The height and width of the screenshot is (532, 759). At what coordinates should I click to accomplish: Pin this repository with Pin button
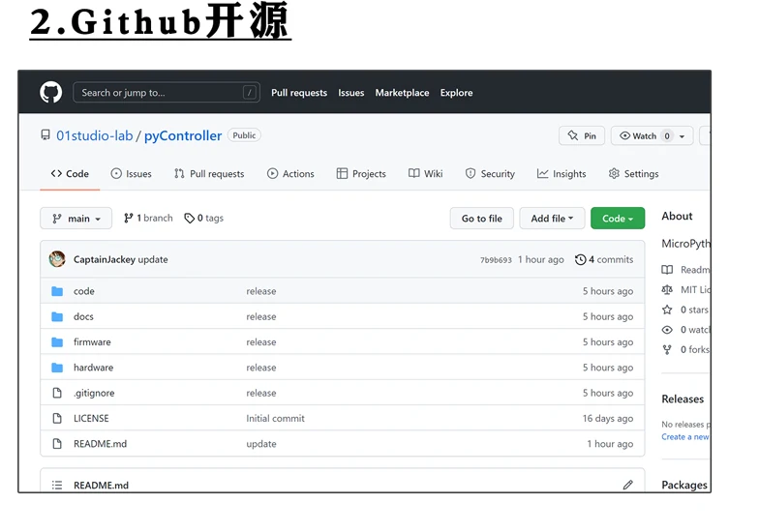[x=582, y=135]
